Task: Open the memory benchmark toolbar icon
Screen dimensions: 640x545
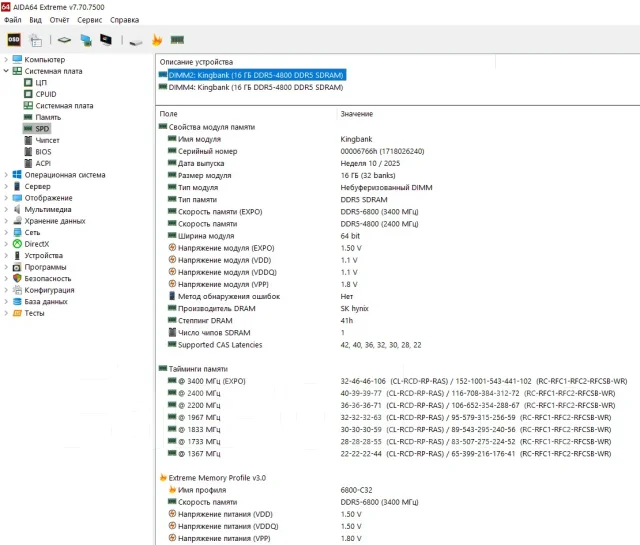Action: pos(177,40)
